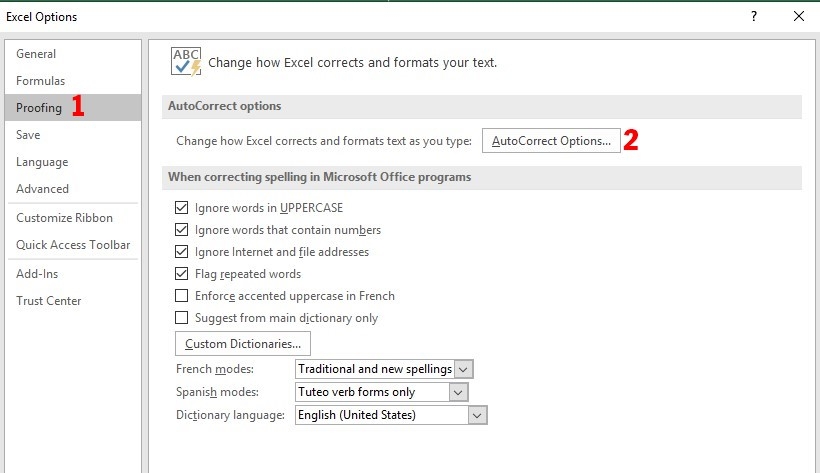
Task: Click the 'Dictionary language:' label
Action: [230, 415]
